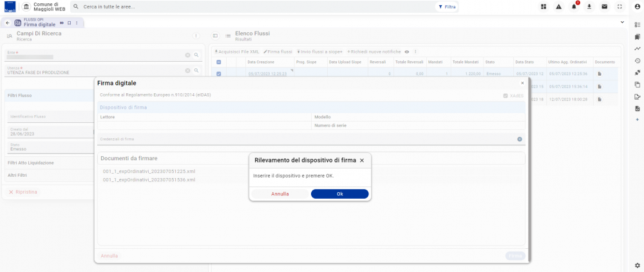Viewport: 644px width, 272px height.
Task: Click Firma flussi in toolbar
Action: [x=278, y=51]
